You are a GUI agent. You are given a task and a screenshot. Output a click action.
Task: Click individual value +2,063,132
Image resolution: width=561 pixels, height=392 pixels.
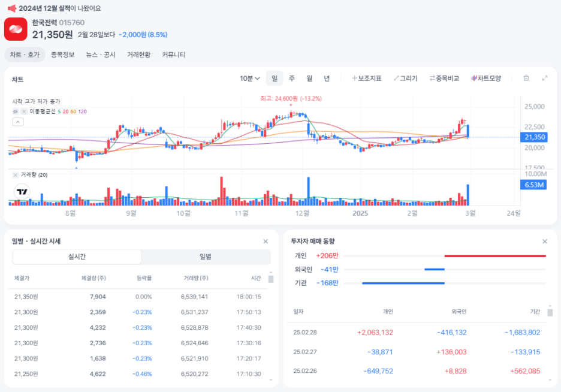coord(375,333)
